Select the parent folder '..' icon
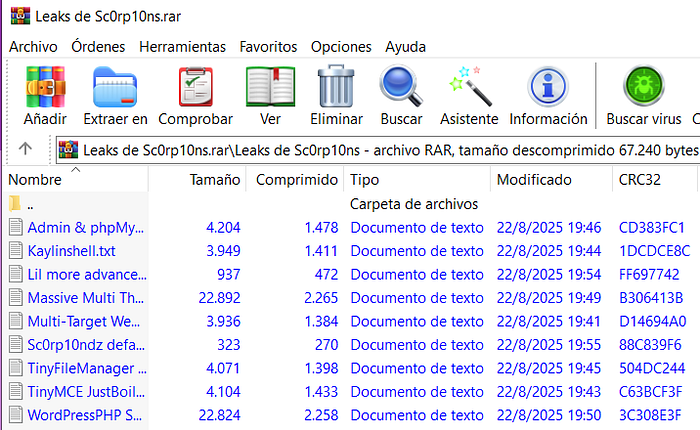Screen dimensions: 700x430 [15, 203]
